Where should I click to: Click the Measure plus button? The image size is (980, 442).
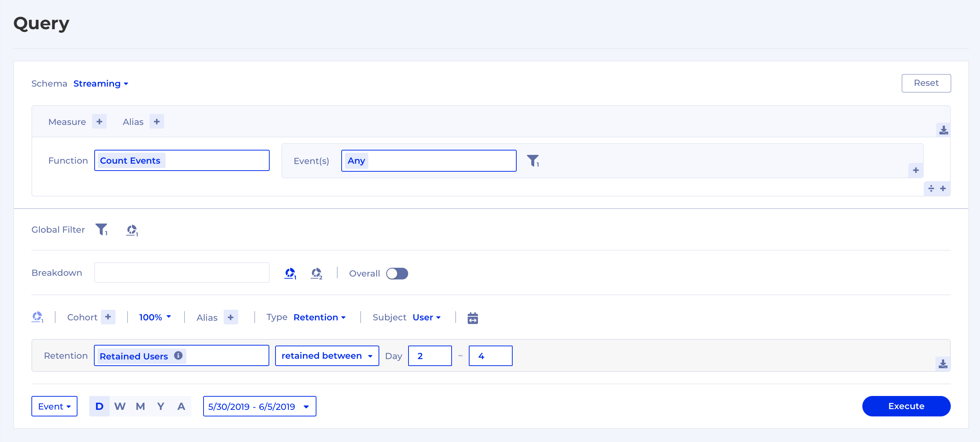tap(99, 122)
